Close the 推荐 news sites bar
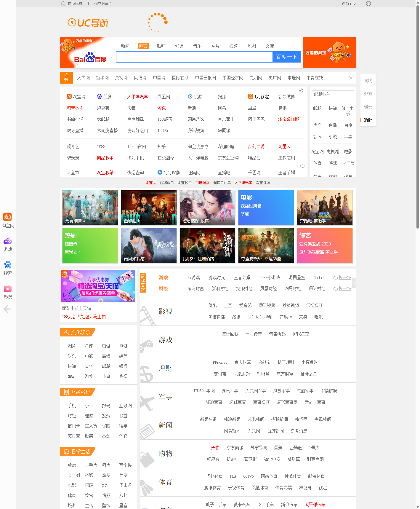 point(350,78)
